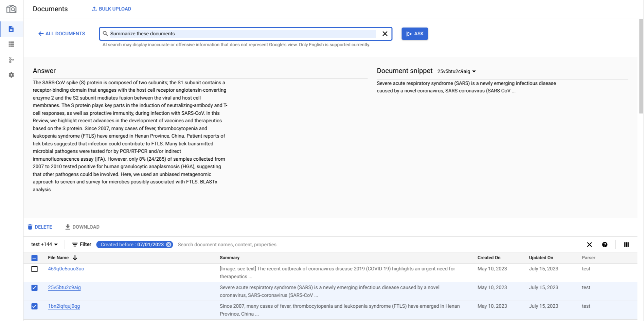This screenshot has width=644, height=321.
Task: Sort by File Name column arrow
Action: click(75, 258)
